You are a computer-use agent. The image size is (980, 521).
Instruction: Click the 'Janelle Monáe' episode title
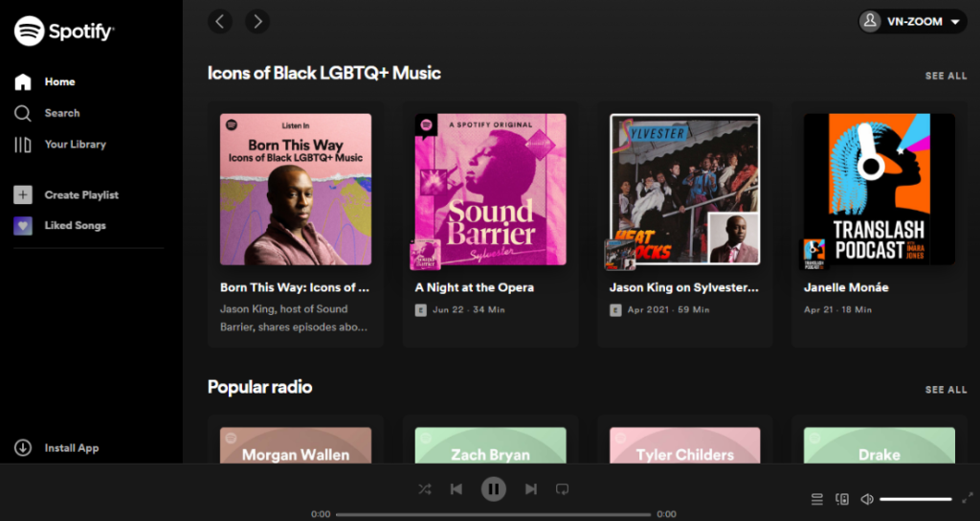pos(846,287)
